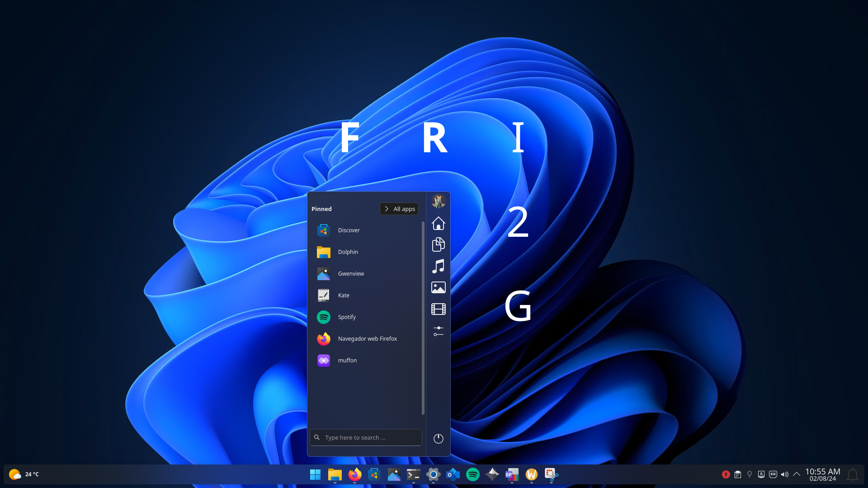This screenshot has width=868, height=488.
Task: Open the file manager from the taskbar
Action: pyautogui.click(x=335, y=474)
